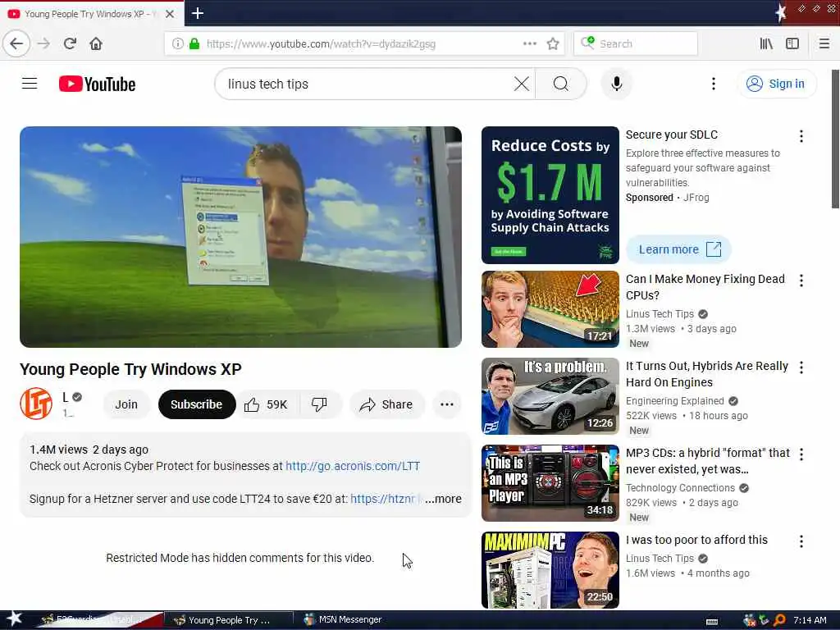Click the 7:14 AM taskbar clock
Screen dimensions: 840x630
[810, 620]
